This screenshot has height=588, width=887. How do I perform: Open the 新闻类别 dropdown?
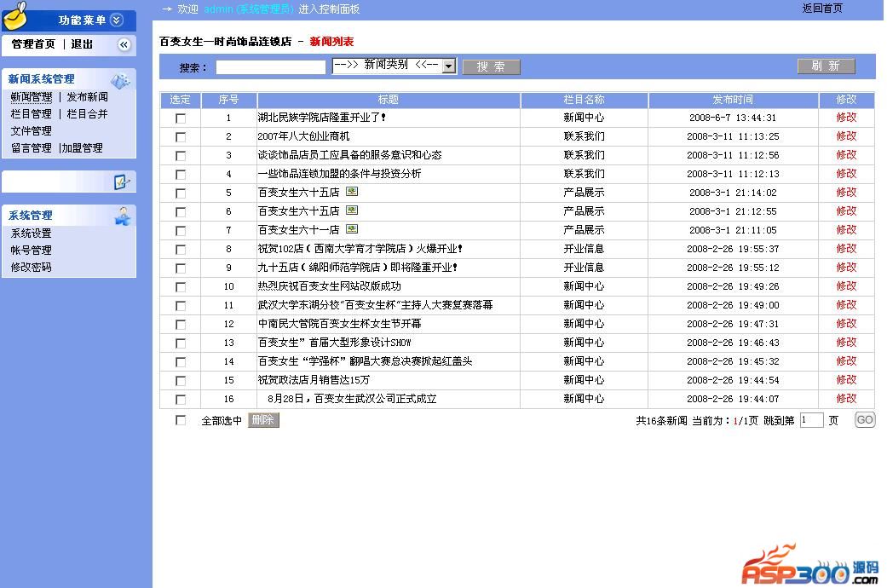395,66
